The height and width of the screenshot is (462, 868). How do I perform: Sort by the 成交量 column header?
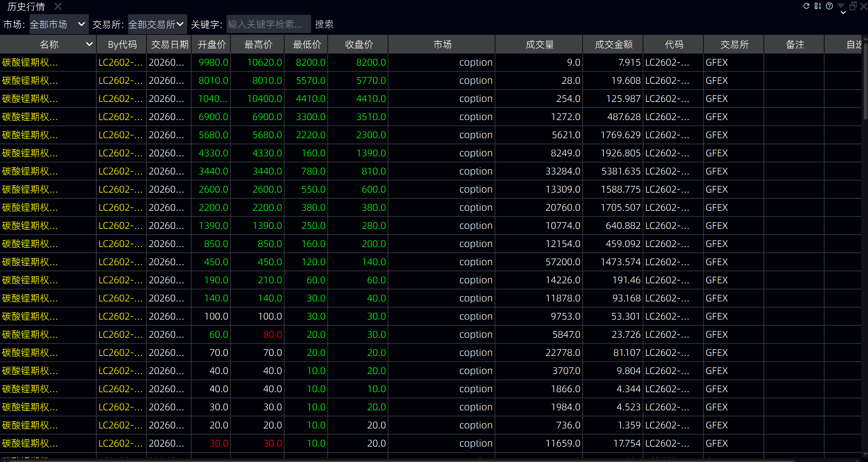539,44
